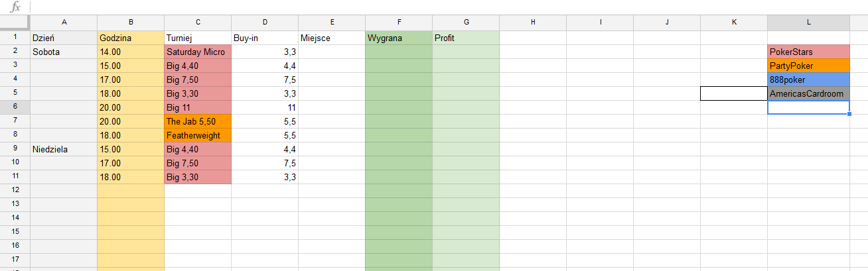Select row 6 header
Screen dimensions: 868x271
coord(15,107)
